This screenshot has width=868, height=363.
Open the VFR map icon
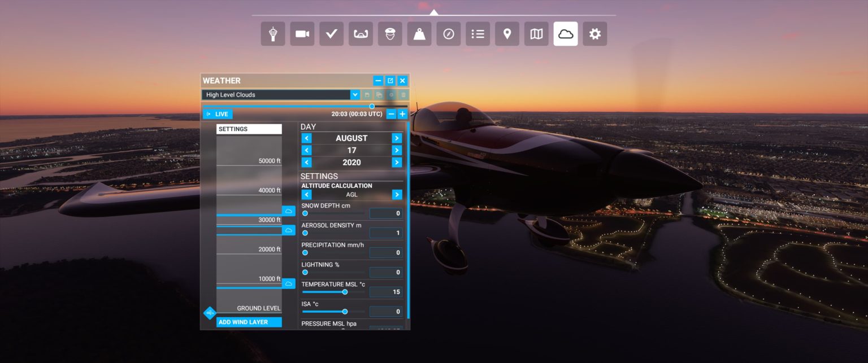(x=536, y=33)
